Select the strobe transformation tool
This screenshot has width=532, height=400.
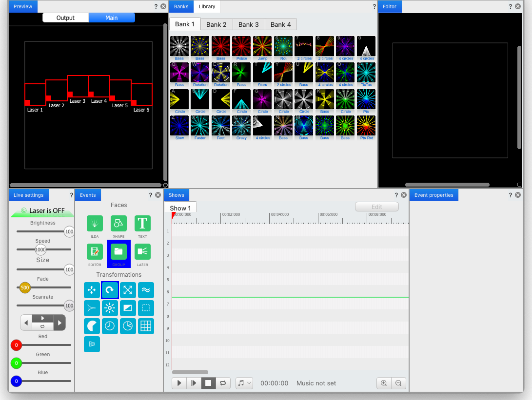tap(110, 308)
